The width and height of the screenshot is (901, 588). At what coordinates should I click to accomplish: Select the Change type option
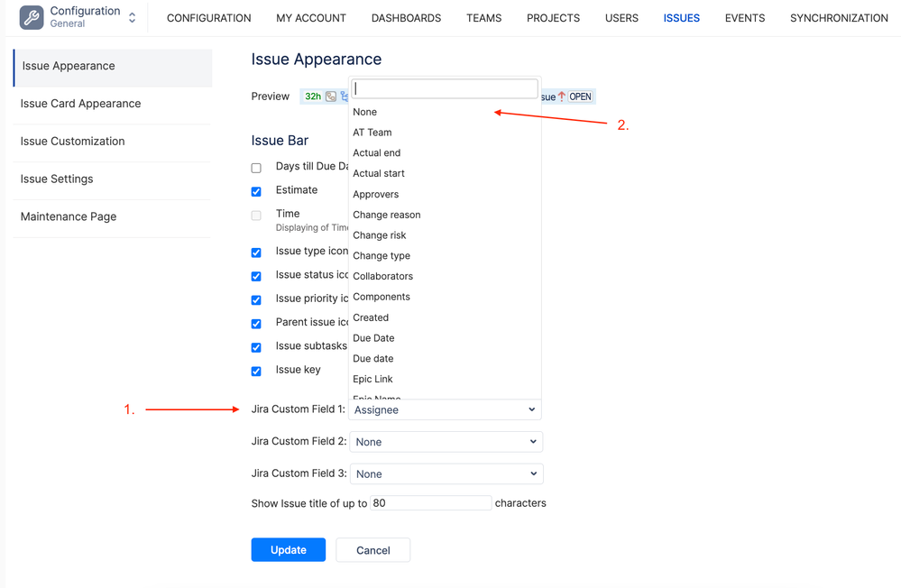click(x=445, y=256)
